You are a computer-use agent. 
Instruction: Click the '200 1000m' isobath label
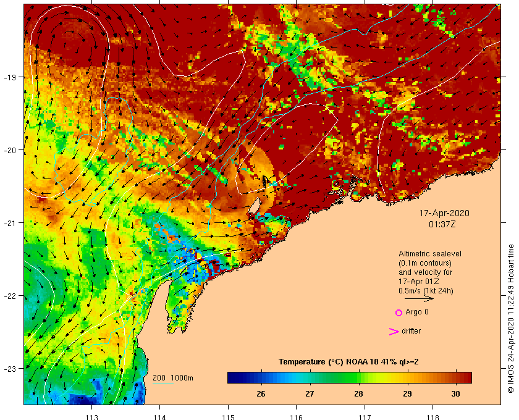point(173,378)
